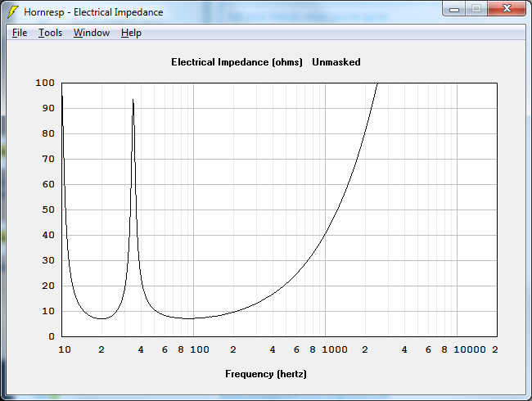Close the Electrical Impedance window
This screenshot has width=532, height=401.
[507, 9]
